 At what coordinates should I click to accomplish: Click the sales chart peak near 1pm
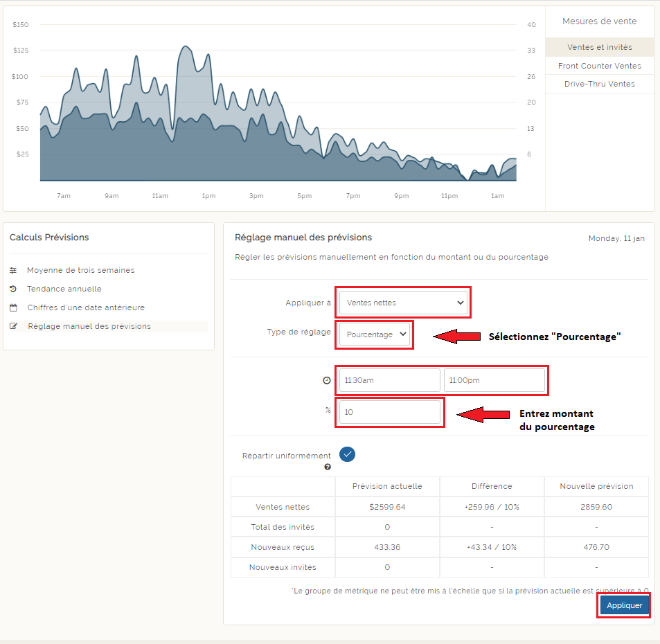point(184,47)
